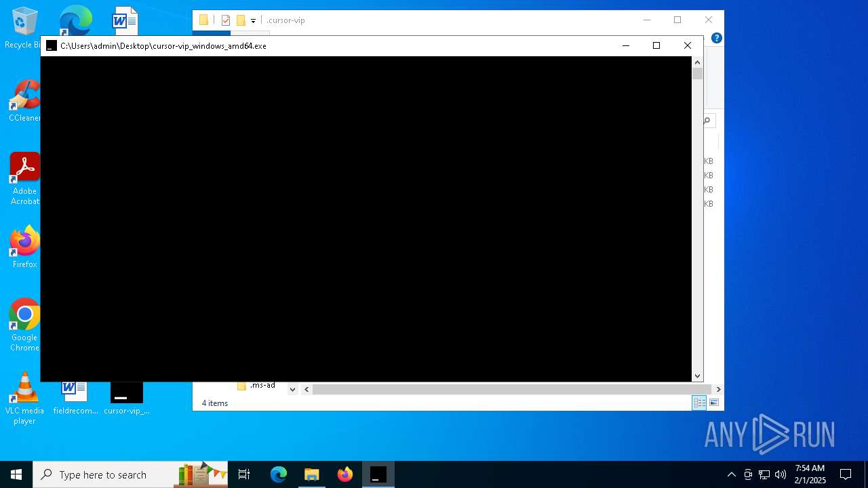Click Explorer horizontal scrollbar left arrow
Image resolution: width=868 pixels, height=488 pixels.
(307, 389)
